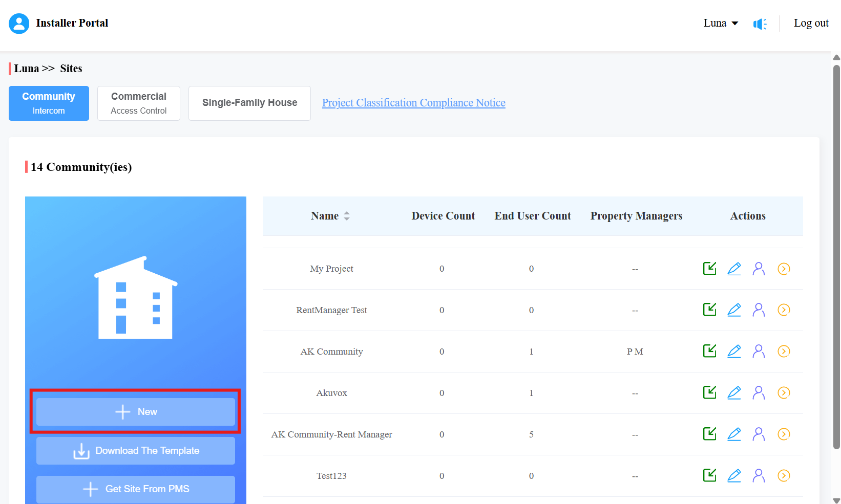Viewport: 841px width, 504px height.
Task: Click Luna in the breadcrumb
Action: 27,69
